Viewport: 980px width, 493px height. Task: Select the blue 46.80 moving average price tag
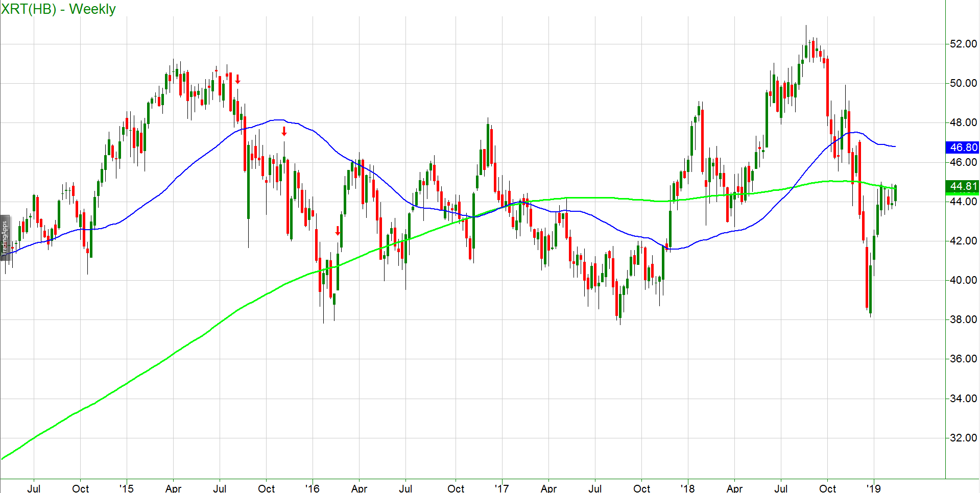click(x=963, y=147)
